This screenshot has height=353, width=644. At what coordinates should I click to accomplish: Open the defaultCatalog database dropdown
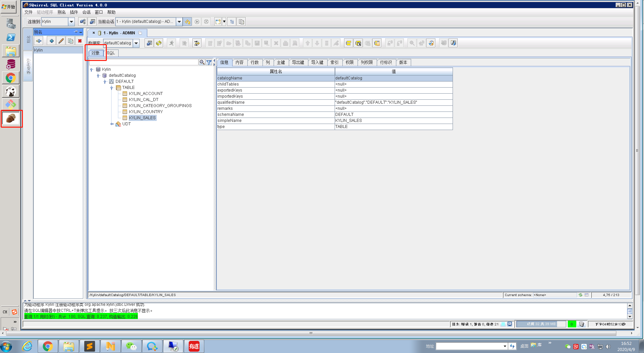(x=136, y=43)
